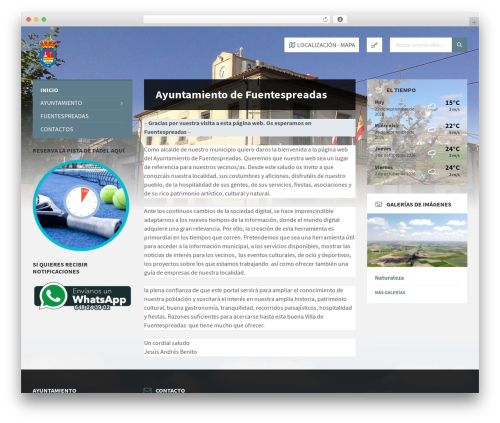This screenshot has height=423, width=500.
Task: Click the Galerías de Imágenes heading
Action: coord(419,204)
